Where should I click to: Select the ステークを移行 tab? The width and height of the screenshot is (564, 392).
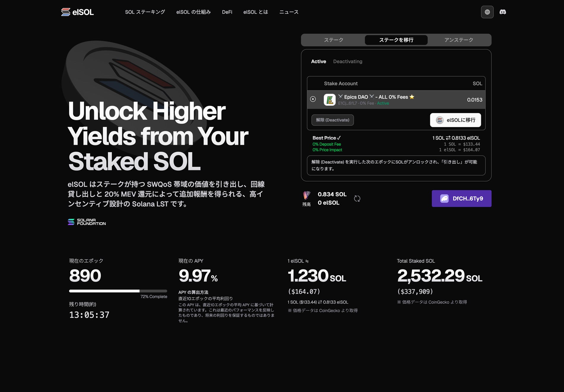pos(396,40)
